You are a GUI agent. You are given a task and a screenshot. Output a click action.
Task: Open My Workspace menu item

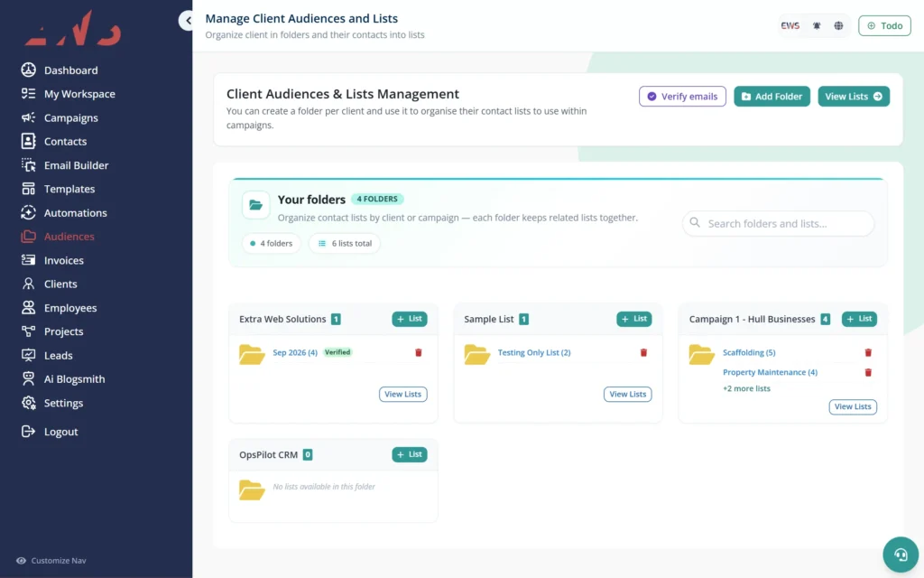coord(79,94)
